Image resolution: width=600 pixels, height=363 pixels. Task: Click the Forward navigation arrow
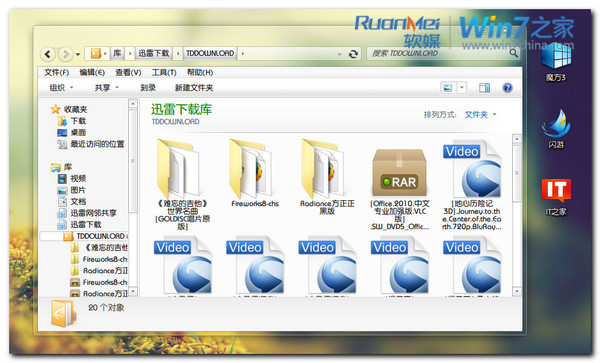click(x=65, y=54)
